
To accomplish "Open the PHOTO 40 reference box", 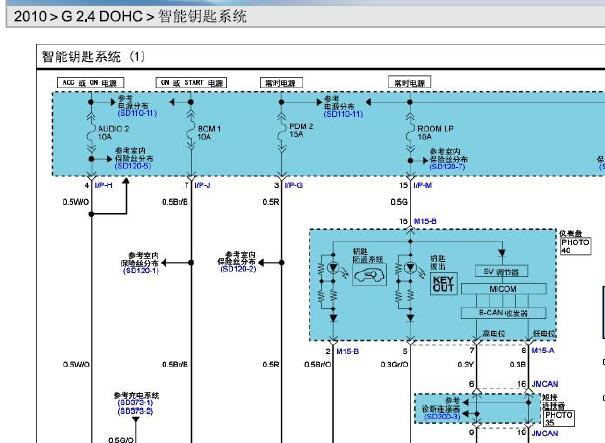I will point(575,246).
